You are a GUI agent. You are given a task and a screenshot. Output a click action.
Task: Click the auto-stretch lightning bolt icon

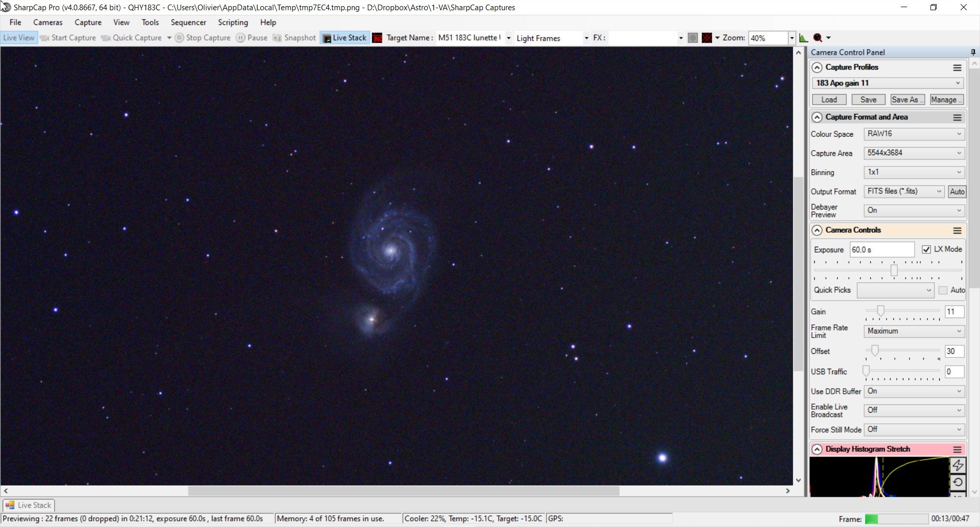tap(958, 465)
